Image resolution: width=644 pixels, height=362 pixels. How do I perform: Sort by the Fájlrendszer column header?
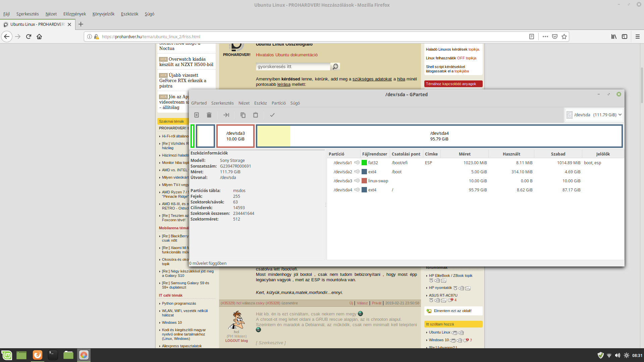[375, 154]
